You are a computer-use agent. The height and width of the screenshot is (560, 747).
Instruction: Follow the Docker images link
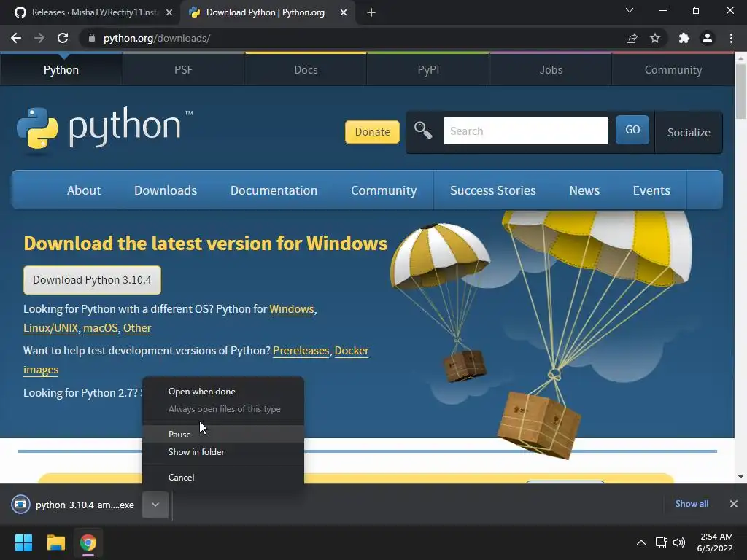tap(352, 351)
